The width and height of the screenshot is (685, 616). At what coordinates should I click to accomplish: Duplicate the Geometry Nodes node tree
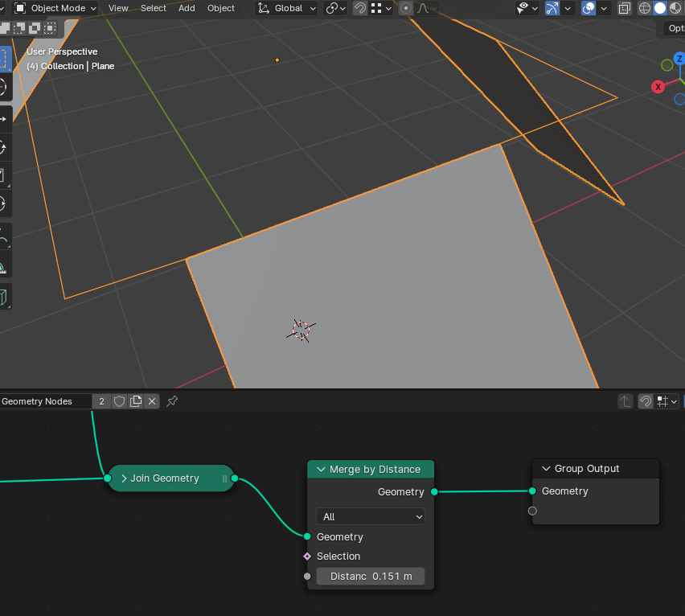(x=136, y=401)
